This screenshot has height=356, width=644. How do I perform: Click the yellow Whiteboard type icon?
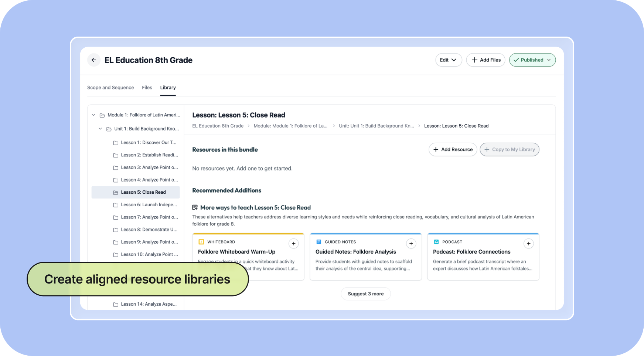pyautogui.click(x=201, y=242)
